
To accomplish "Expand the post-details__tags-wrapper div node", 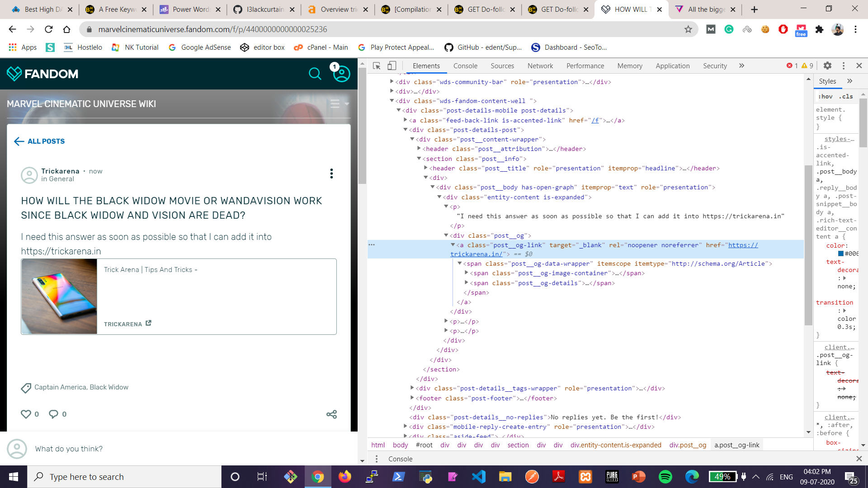I will [412, 388].
